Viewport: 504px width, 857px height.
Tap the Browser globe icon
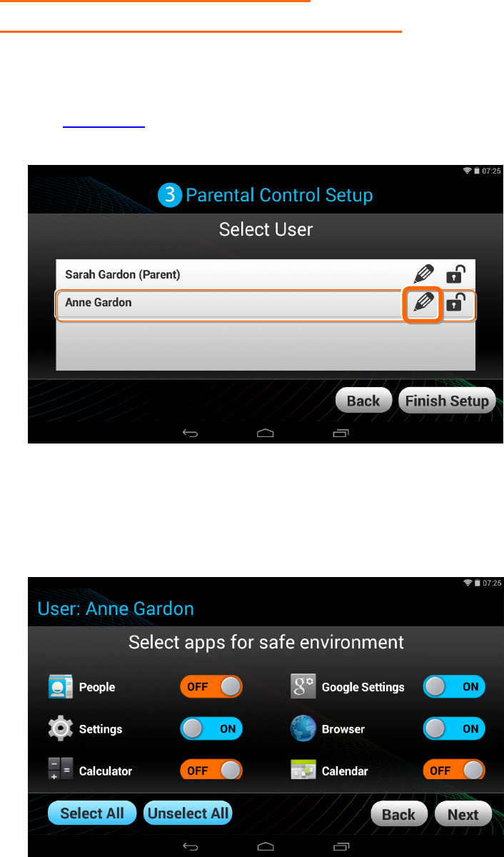click(x=303, y=728)
